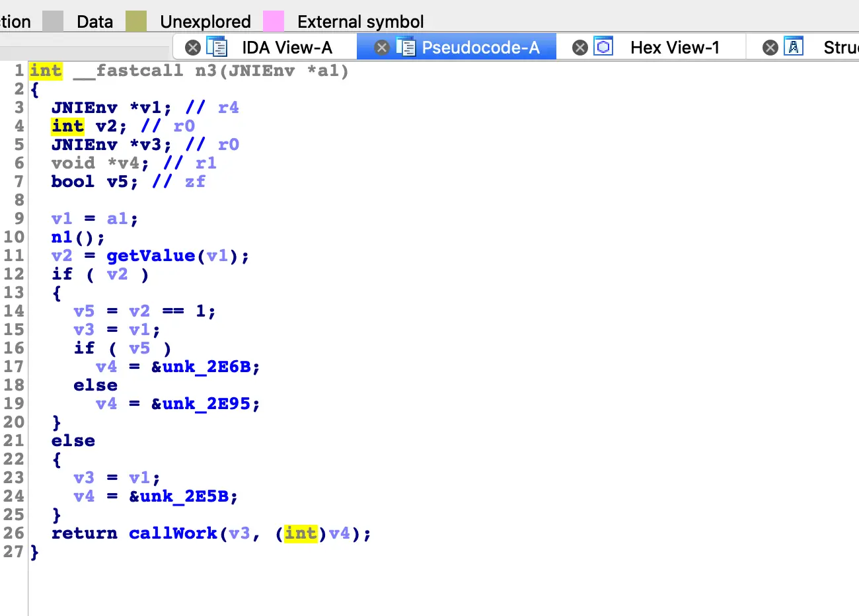The image size is (859, 616).
Task: Click the literal 1 in v2 == 1
Action: [201, 311]
